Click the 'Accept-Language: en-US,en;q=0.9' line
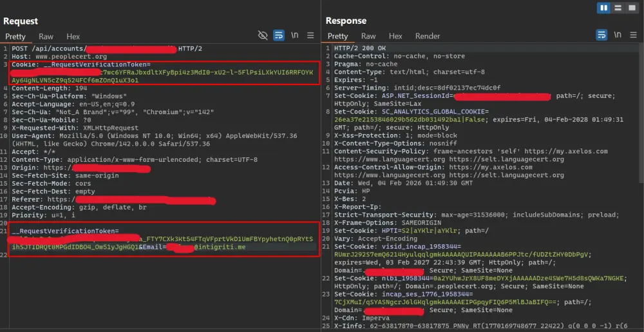Viewport: 644px width, 332px height. pos(73,104)
